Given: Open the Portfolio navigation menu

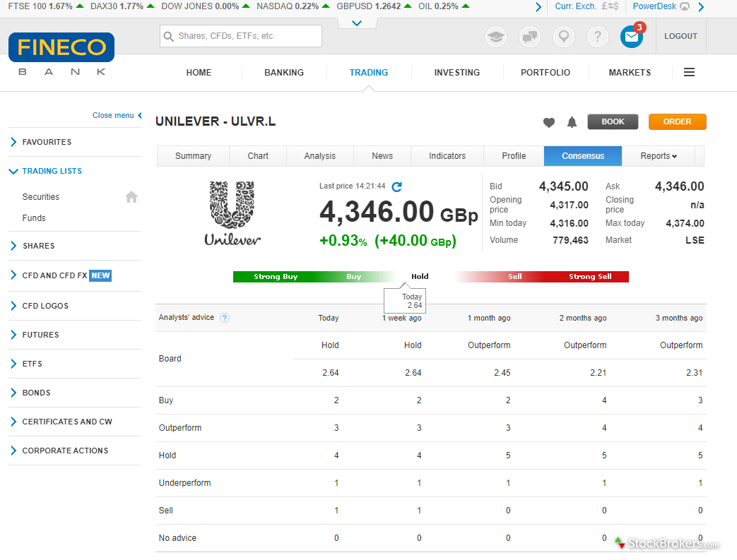Looking at the screenshot, I should (546, 72).
